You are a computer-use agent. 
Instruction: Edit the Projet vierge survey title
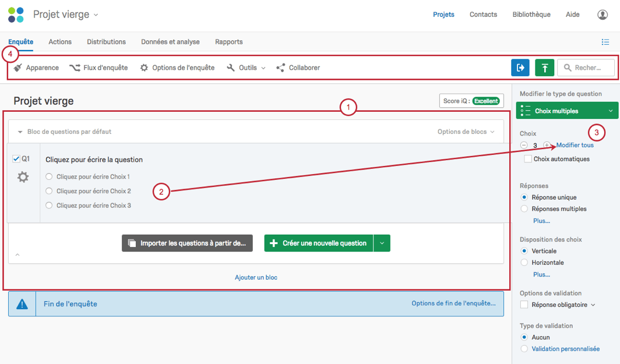click(44, 101)
